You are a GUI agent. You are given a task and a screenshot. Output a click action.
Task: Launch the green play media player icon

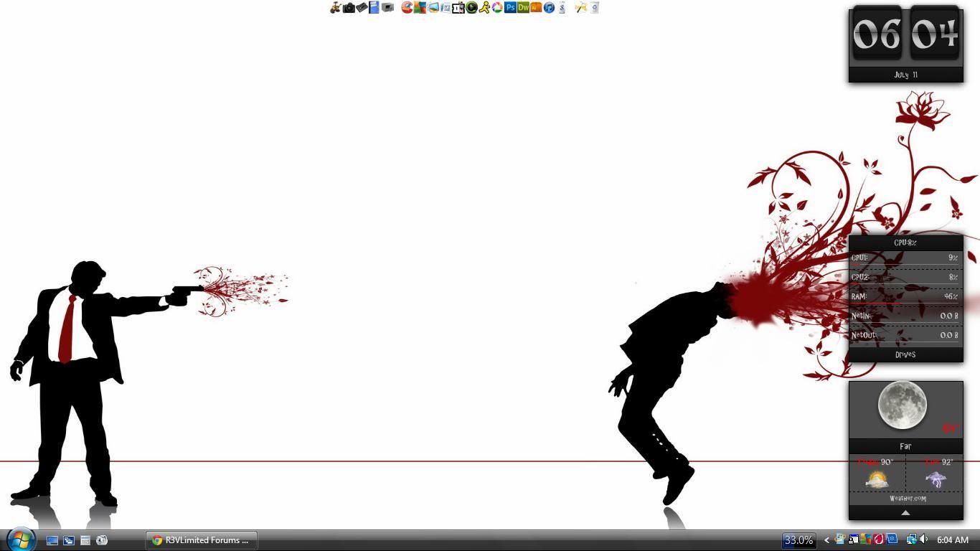(x=471, y=8)
